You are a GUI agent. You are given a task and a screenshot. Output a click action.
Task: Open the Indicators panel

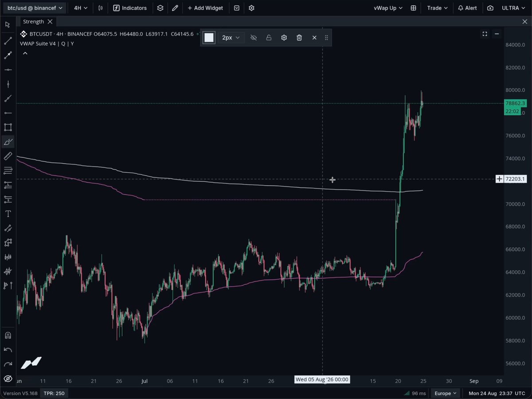(130, 8)
